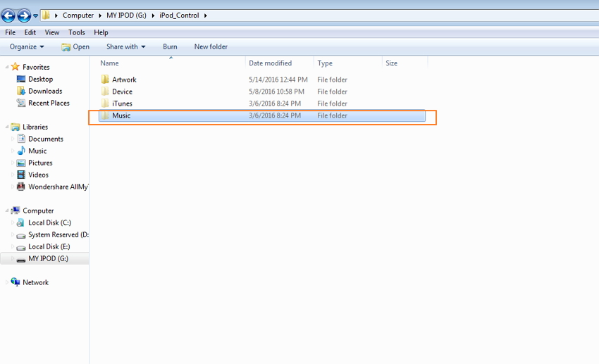The width and height of the screenshot is (599, 364).
Task: Select the Device folder icon
Action: tap(105, 92)
